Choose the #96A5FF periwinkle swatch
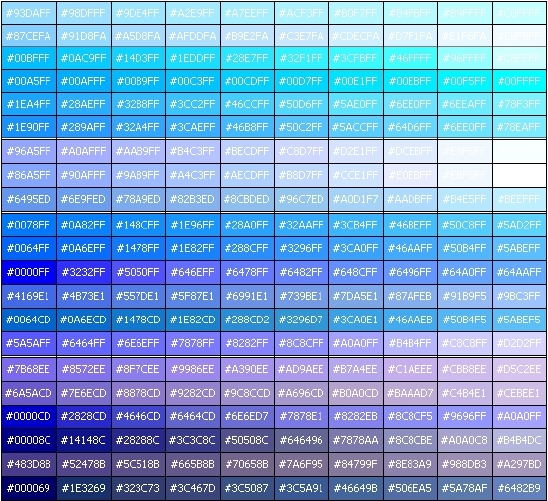The height and width of the screenshot is (501, 548). pos(29,151)
